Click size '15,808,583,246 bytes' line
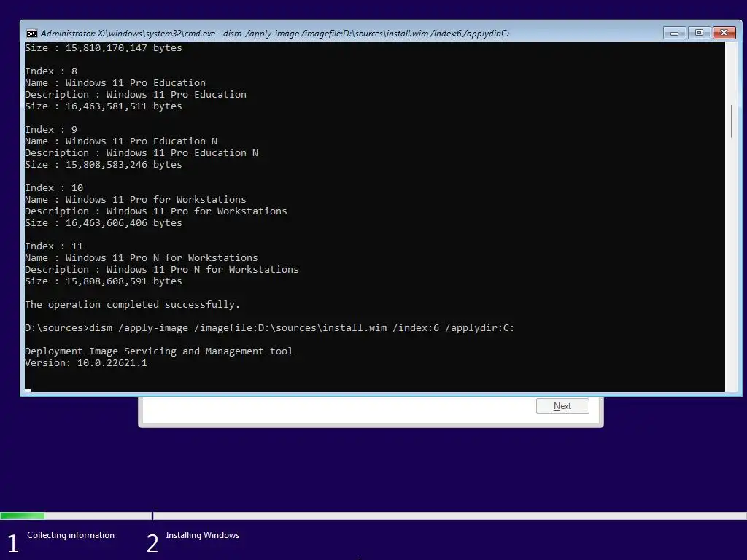The image size is (747, 560). click(x=104, y=164)
